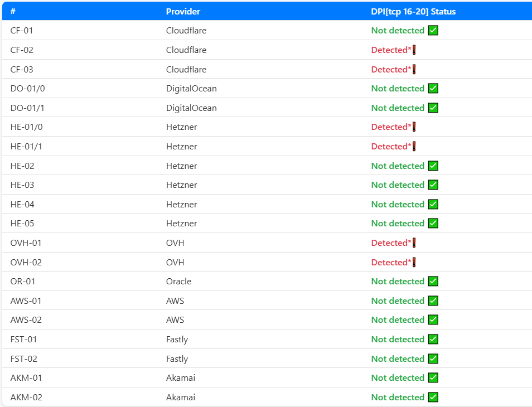Click the Provider column header
Image resolution: width=532 pixels, height=407 pixels.
(x=183, y=11)
